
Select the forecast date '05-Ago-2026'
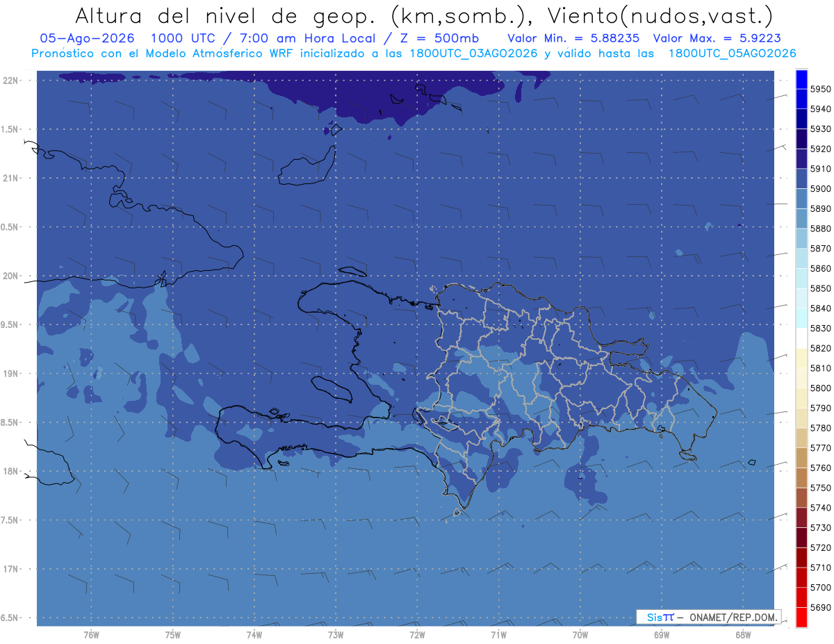coord(87,38)
